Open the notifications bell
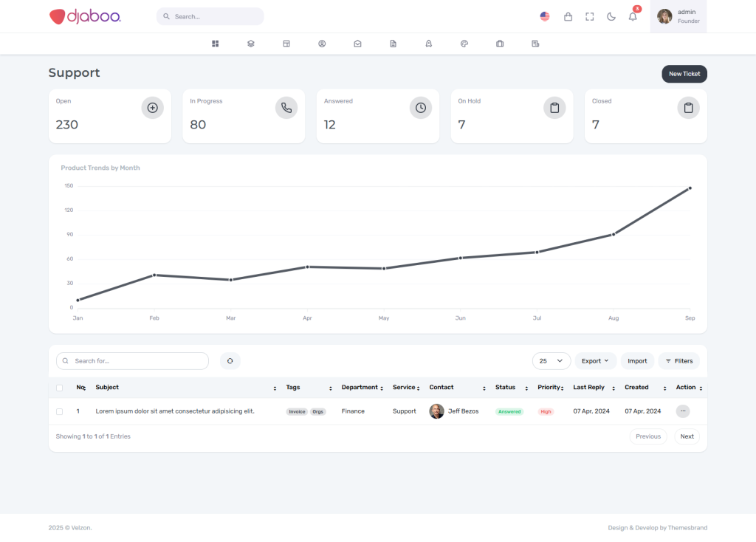Image resolution: width=756 pixels, height=542 pixels. (x=633, y=16)
